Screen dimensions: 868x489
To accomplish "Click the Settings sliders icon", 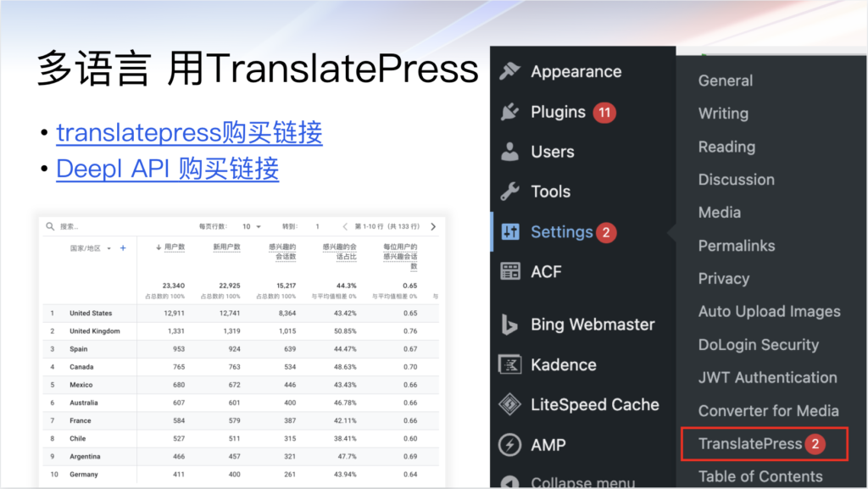I will tap(510, 232).
